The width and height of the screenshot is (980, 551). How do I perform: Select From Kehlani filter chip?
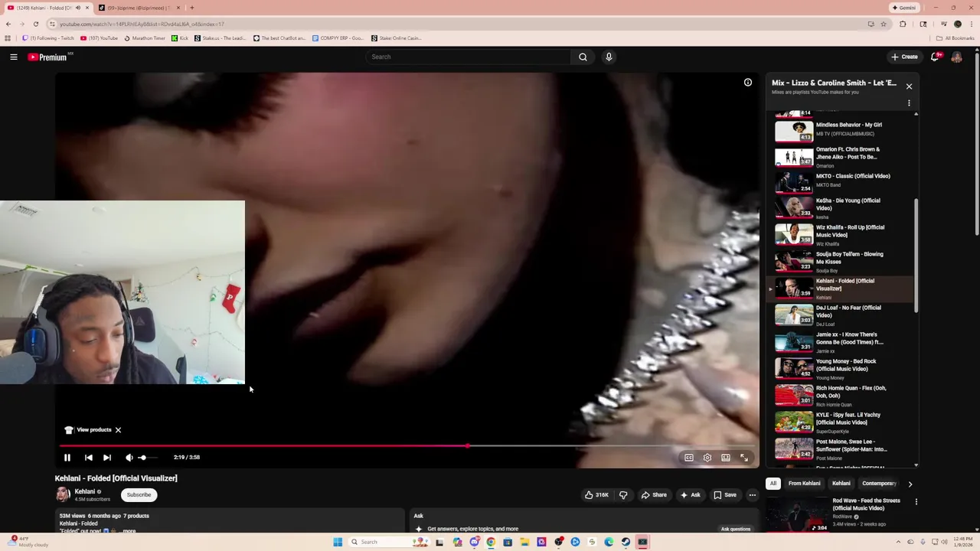click(804, 484)
